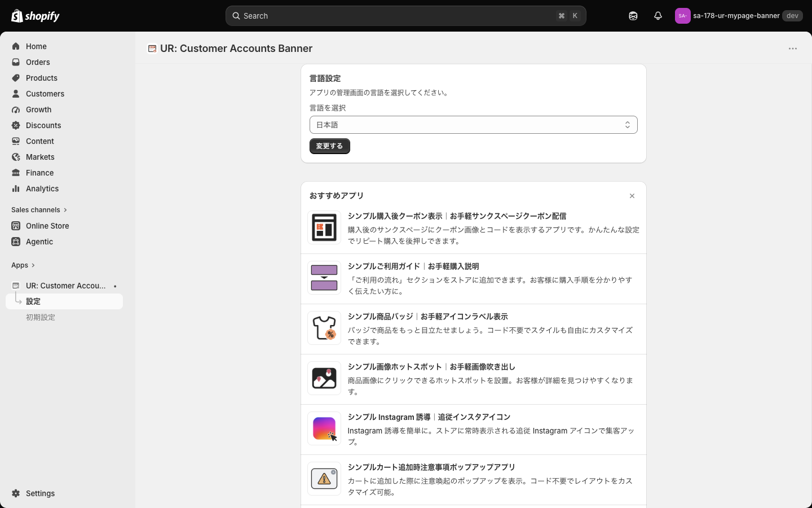Image resolution: width=812 pixels, height=508 pixels.
Task: Click the Markets globe icon
Action: tap(16, 157)
